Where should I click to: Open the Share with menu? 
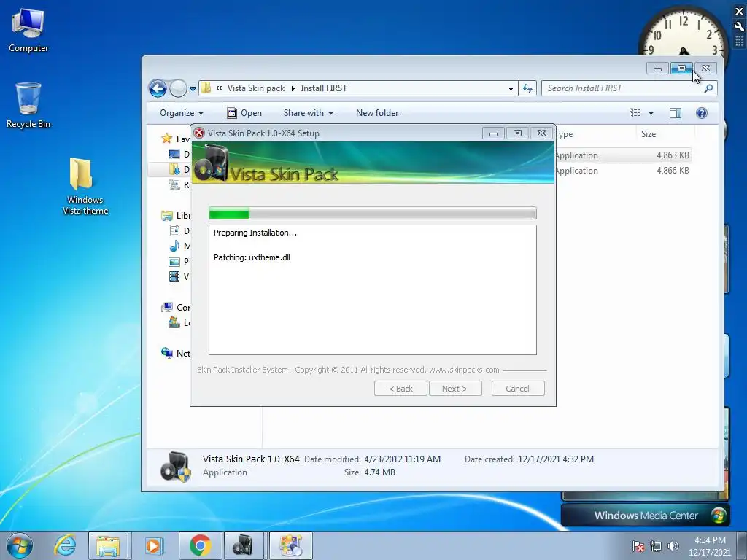click(x=309, y=113)
